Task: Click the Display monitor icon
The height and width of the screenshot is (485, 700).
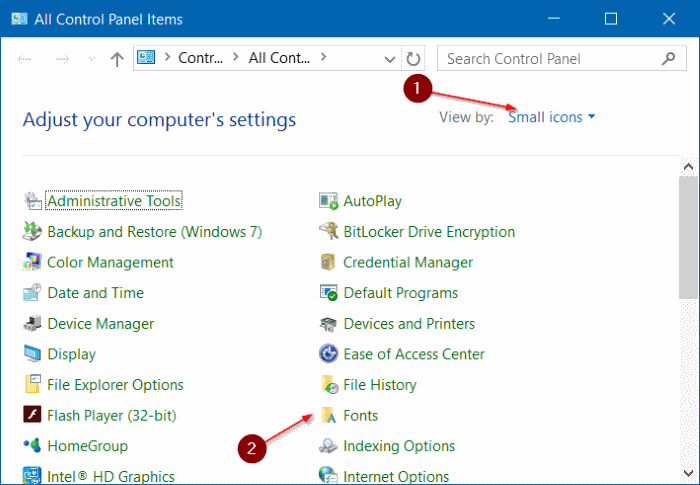Action: 33,354
